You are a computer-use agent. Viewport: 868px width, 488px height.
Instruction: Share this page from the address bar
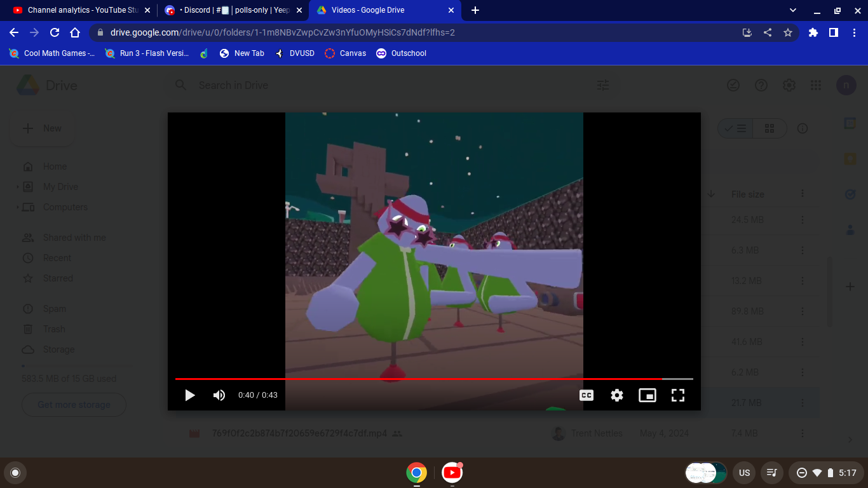click(768, 32)
